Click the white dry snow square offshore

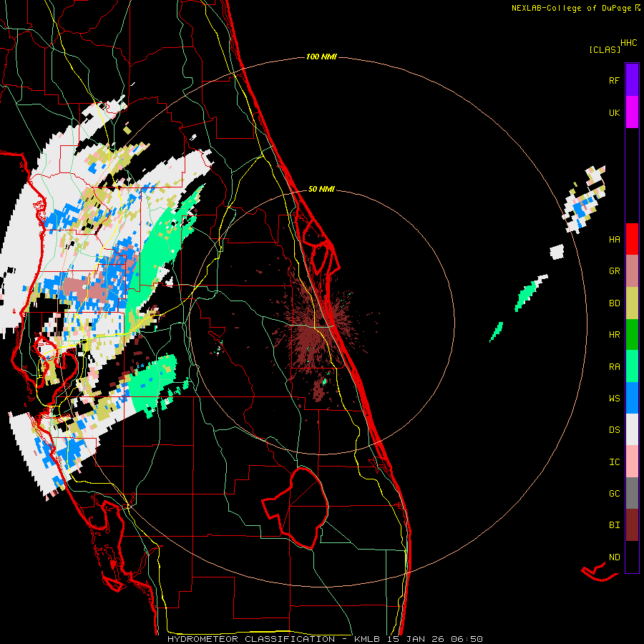[x=557, y=251]
